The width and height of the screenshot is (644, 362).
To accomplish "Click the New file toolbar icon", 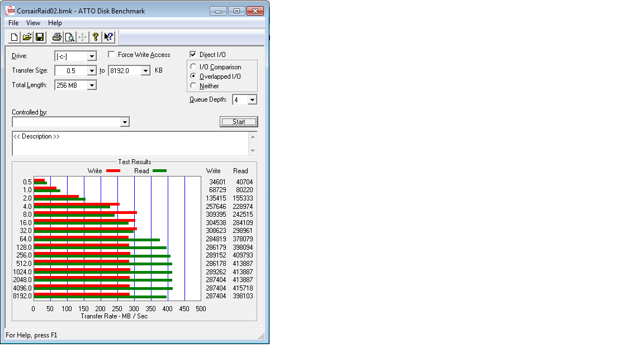I will (14, 37).
